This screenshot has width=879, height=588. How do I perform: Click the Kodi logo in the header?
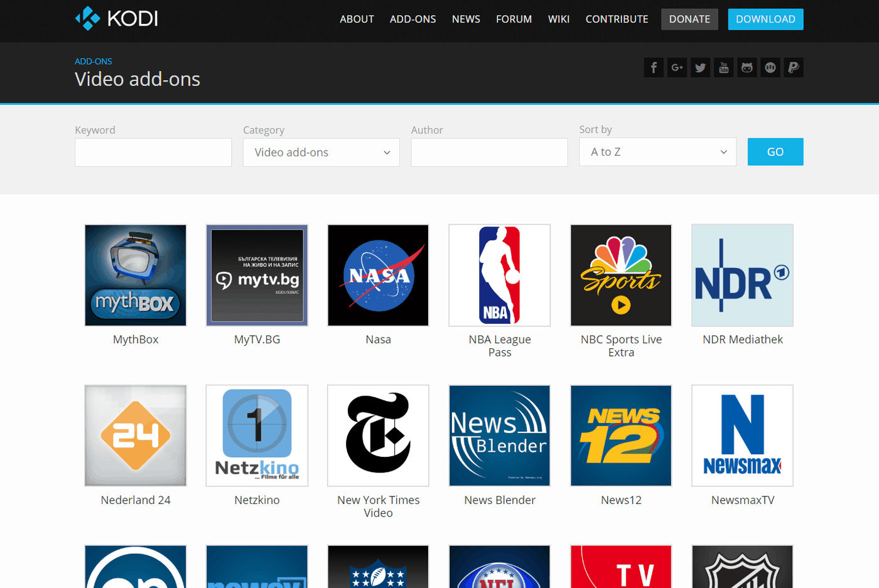(117, 18)
